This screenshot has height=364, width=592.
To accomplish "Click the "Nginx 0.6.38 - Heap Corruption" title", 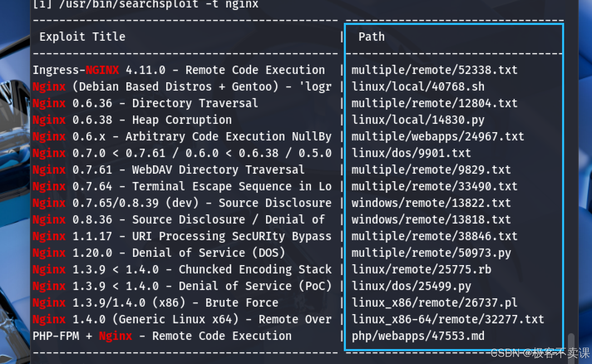I will click(x=132, y=120).
